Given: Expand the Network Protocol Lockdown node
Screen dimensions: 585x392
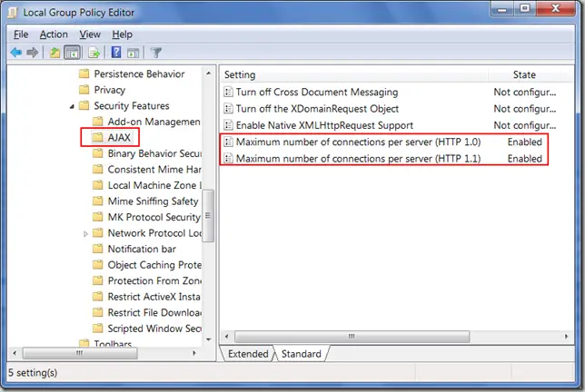Looking at the screenshot, I should click(x=85, y=233).
